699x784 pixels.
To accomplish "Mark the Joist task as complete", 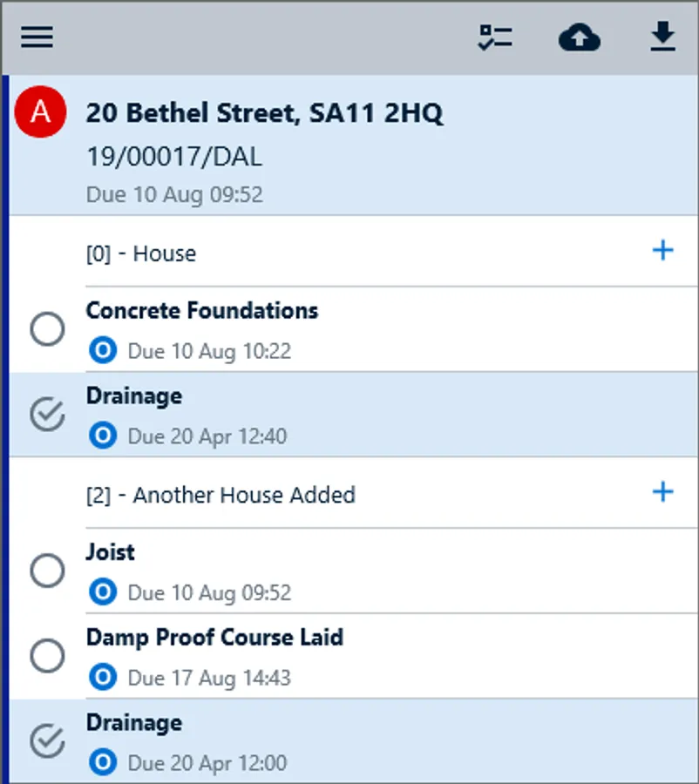I will (x=48, y=571).
